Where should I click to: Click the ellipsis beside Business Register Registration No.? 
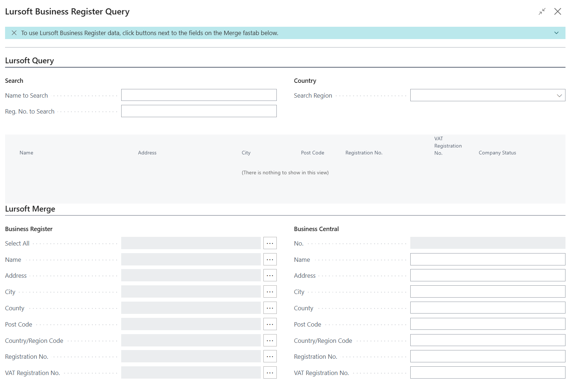tap(270, 356)
